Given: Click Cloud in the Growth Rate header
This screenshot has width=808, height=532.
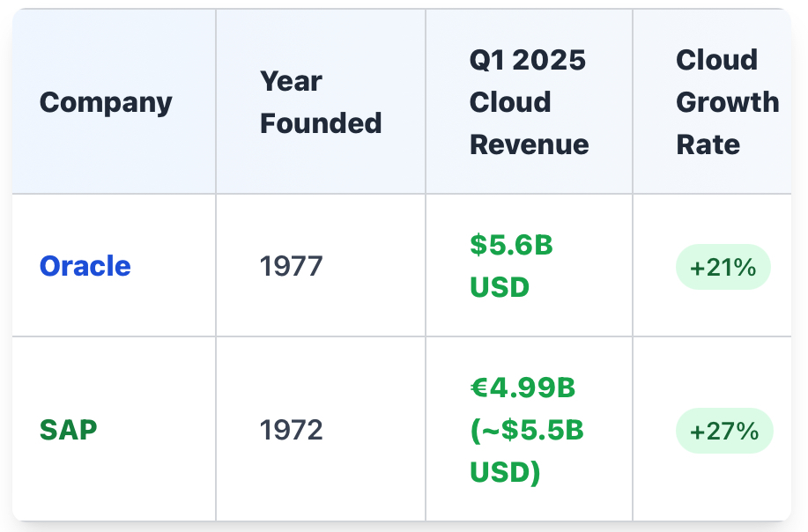Looking at the screenshot, I should tap(716, 60).
